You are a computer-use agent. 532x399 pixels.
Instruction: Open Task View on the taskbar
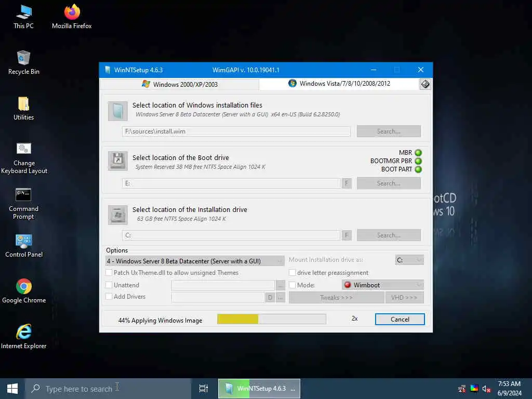(x=204, y=389)
